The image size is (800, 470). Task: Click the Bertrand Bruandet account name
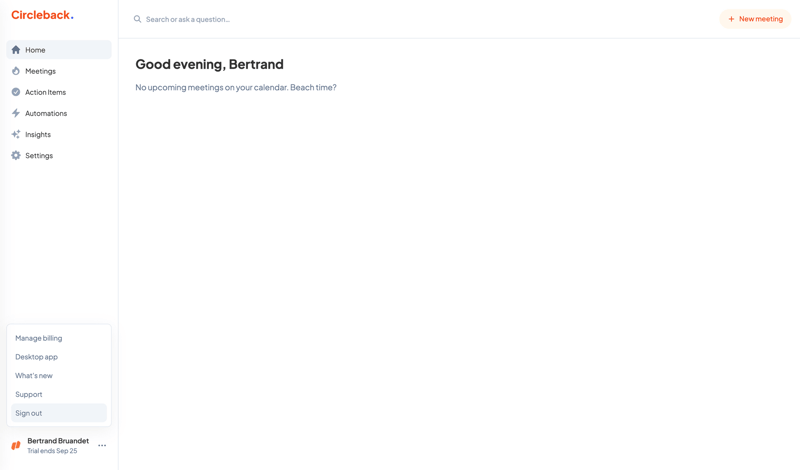(x=58, y=440)
